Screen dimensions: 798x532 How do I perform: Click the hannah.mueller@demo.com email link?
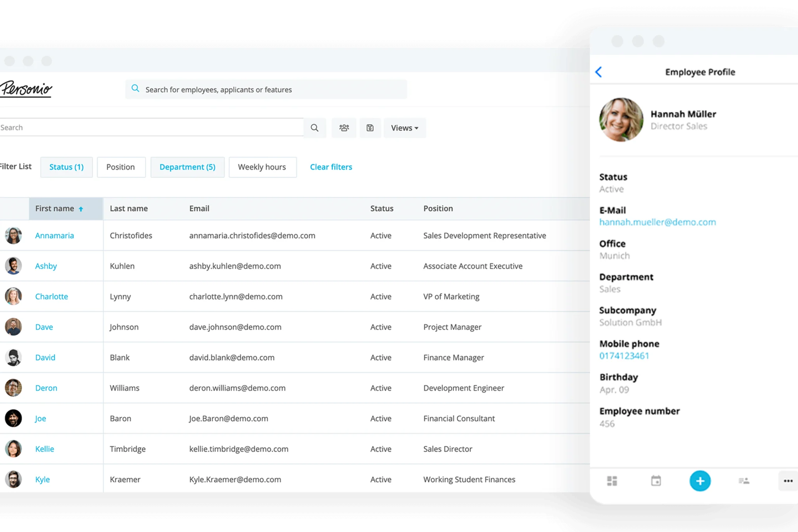click(657, 222)
